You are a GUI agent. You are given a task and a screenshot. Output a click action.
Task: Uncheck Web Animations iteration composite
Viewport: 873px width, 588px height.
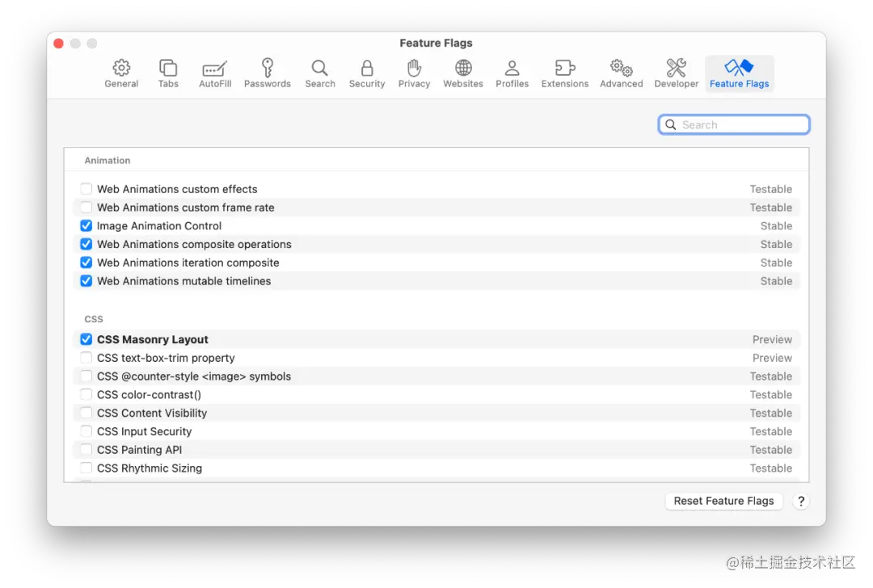pos(86,262)
